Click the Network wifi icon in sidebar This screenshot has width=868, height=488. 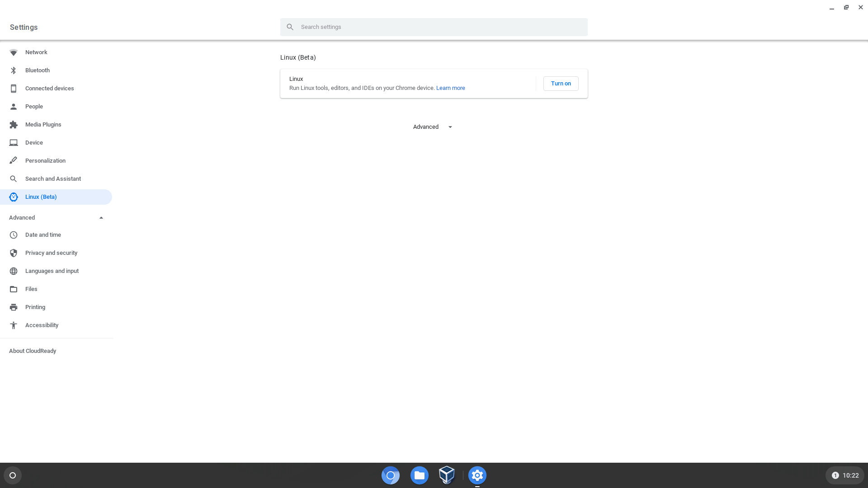(x=14, y=52)
